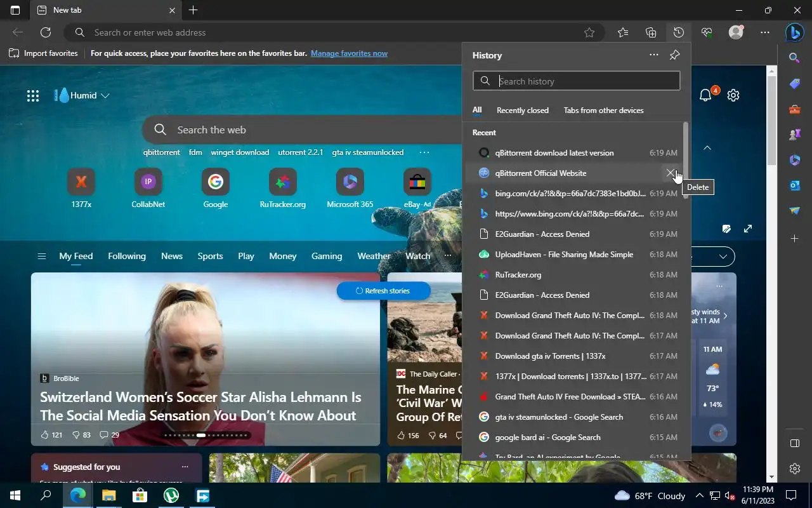Open RuTracker.org history entry

(x=577, y=275)
